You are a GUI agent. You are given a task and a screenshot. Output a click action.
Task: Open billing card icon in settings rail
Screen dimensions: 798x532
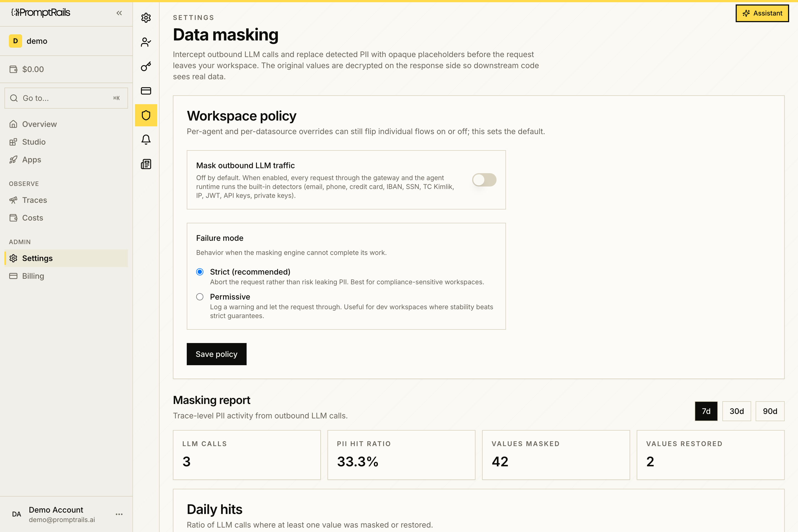pyautogui.click(x=146, y=91)
